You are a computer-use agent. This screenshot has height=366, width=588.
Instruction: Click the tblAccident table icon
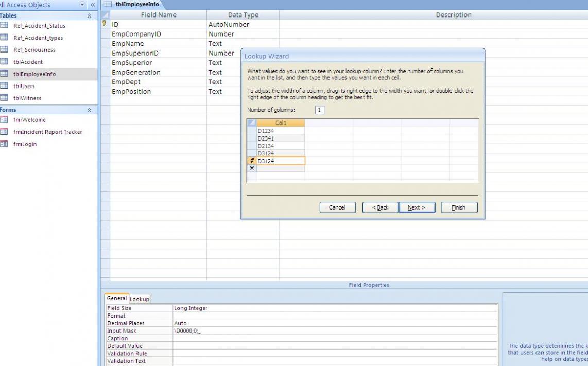tap(4, 62)
